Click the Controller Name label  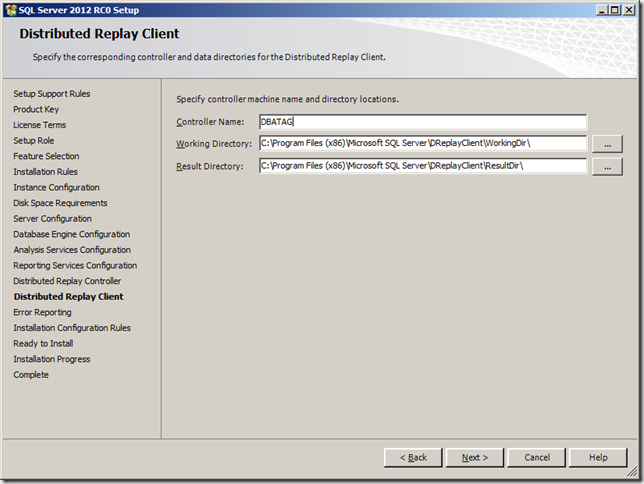pyautogui.click(x=210, y=122)
